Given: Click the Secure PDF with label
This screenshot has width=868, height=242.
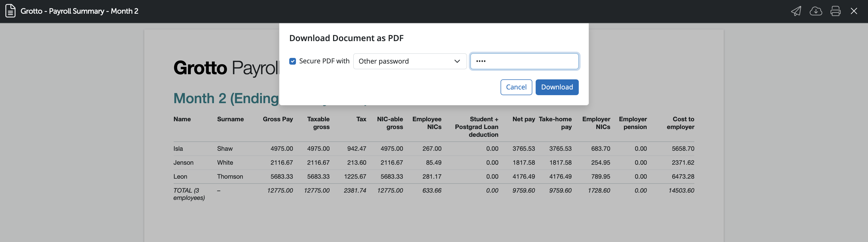Looking at the screenshot, I should point(324,61).
